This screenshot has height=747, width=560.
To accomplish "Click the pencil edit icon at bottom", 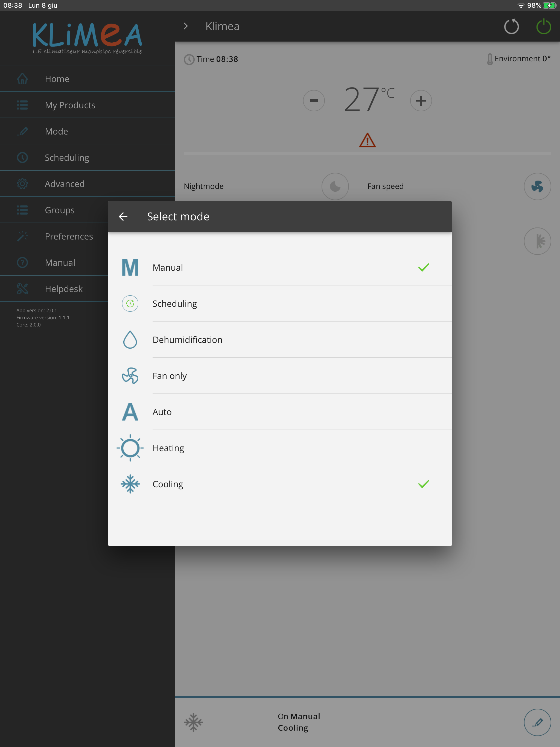I will click(537, 722).
